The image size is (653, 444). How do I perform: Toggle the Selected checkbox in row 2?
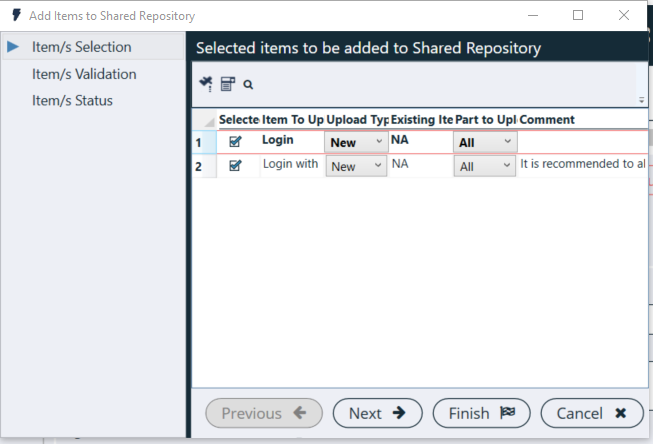[x=236, y=166]
